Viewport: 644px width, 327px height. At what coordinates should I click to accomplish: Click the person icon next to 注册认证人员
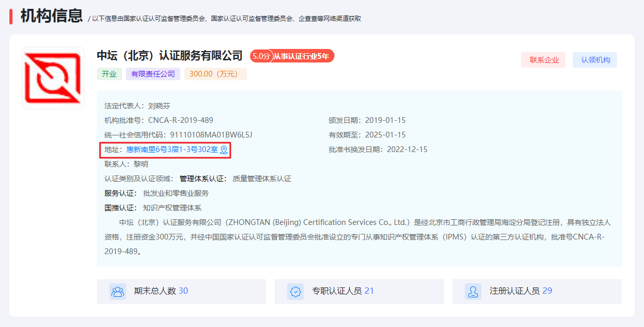click(473, 292)
